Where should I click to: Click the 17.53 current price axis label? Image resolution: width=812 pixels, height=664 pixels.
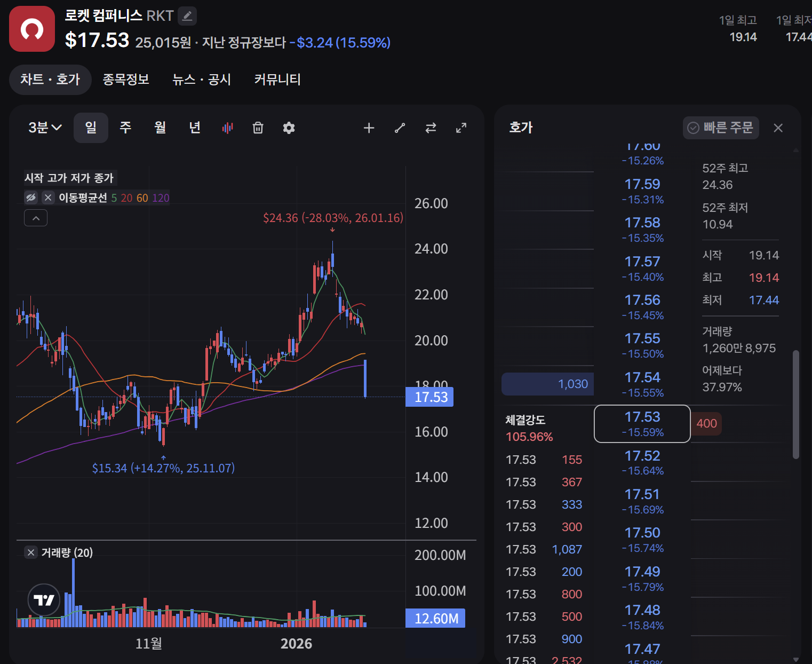pyautogui.click(x=429, y=397)
